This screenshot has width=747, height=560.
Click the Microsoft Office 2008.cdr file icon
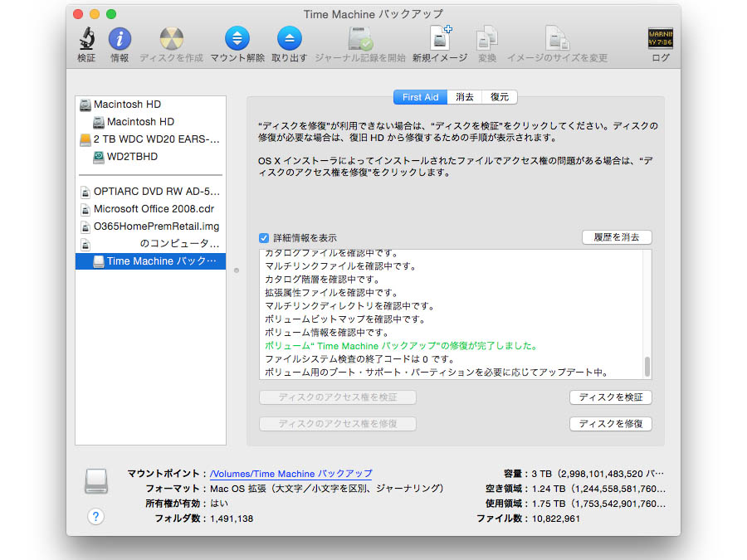point(85,210)
